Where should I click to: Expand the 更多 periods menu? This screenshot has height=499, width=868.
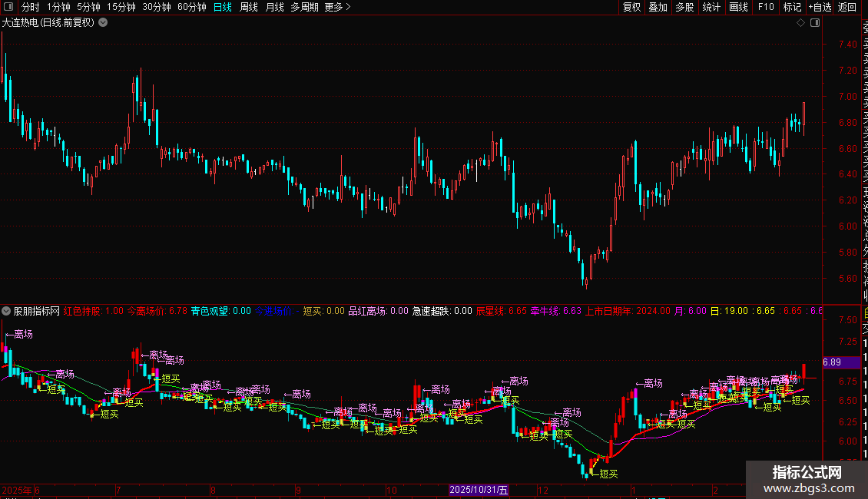click(x=337, y=7)
